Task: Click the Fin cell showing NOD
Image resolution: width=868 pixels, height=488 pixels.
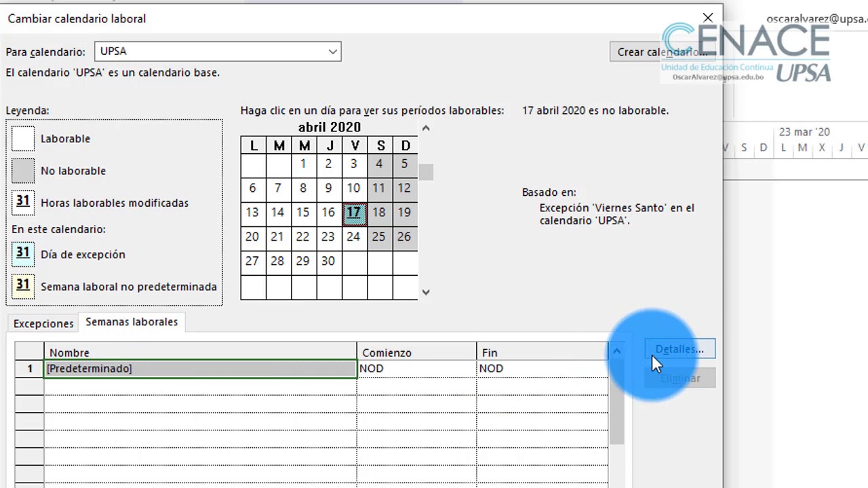Action: point(542,369)
